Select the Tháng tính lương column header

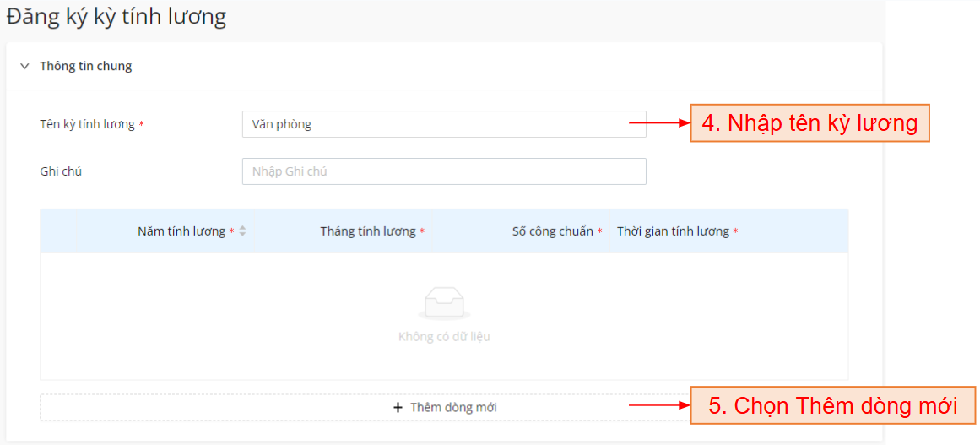pos(367,231)
